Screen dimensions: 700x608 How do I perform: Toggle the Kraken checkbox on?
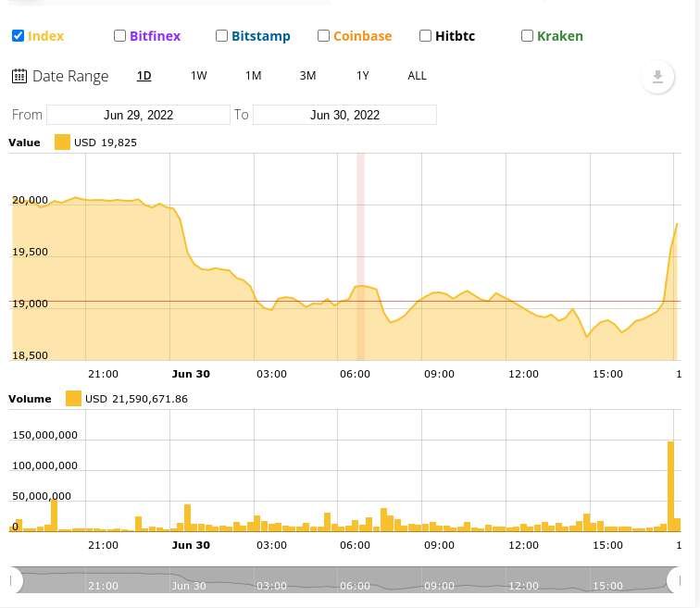527,36
